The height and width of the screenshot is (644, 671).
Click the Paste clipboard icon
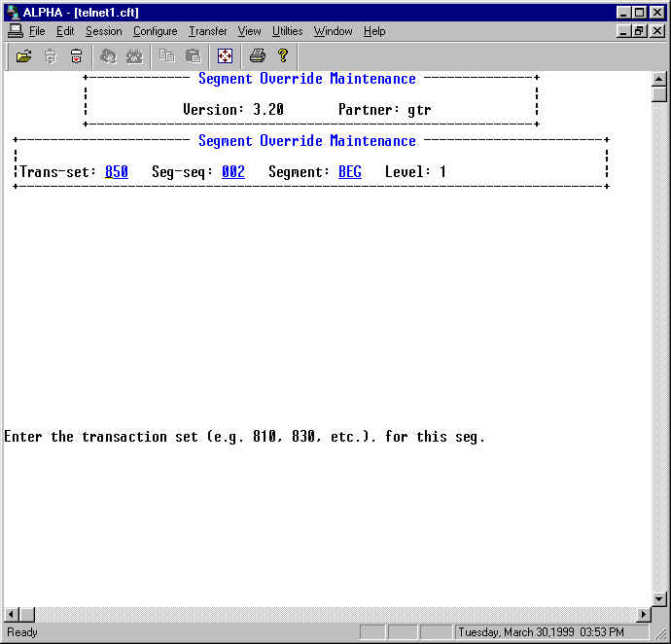point(194,56)
